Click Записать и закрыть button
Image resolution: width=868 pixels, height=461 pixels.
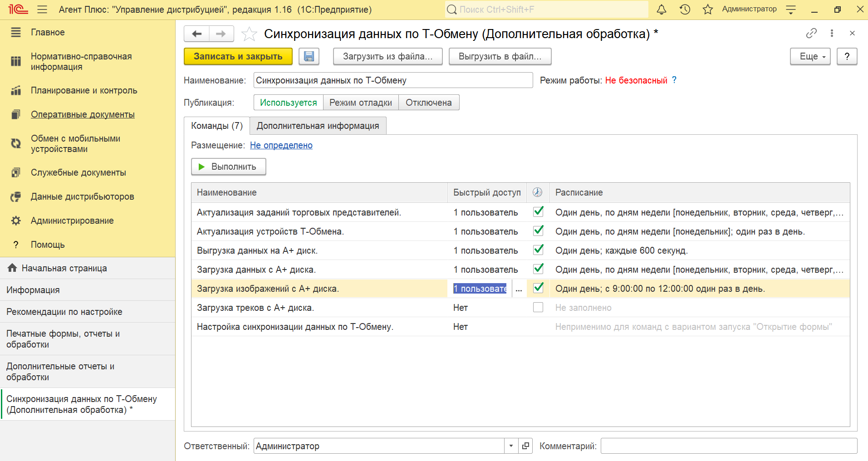(238, 56)
